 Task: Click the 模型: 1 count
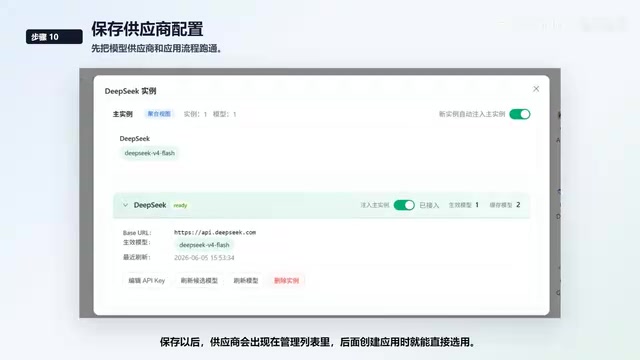pos(224,114)
